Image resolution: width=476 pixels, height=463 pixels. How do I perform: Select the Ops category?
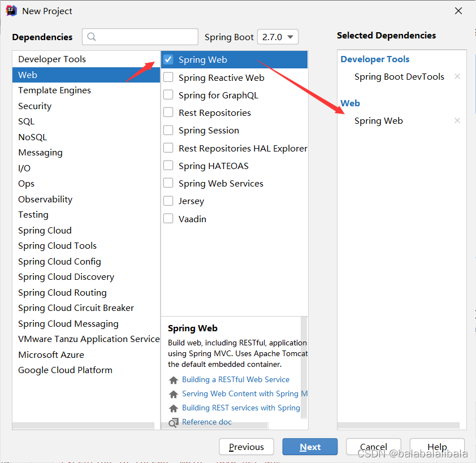point(86,183)
